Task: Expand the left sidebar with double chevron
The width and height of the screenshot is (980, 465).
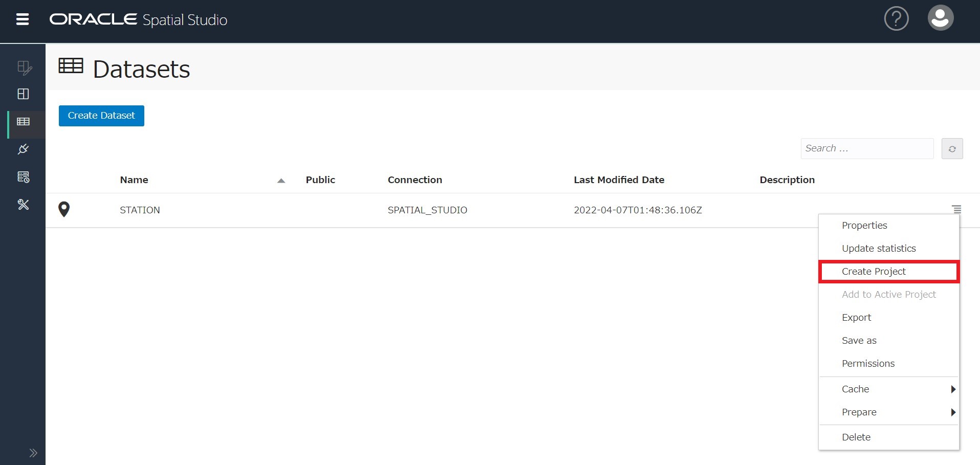Action: (33, 453)
